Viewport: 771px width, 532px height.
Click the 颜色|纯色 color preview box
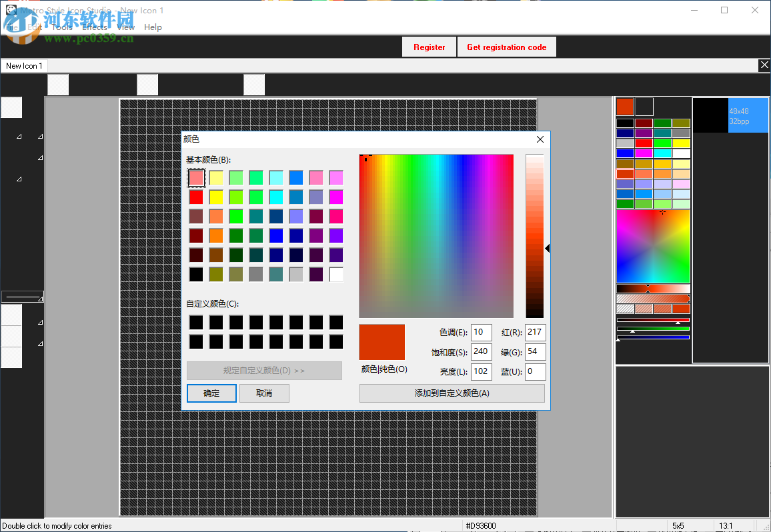(x=382, y=342)
